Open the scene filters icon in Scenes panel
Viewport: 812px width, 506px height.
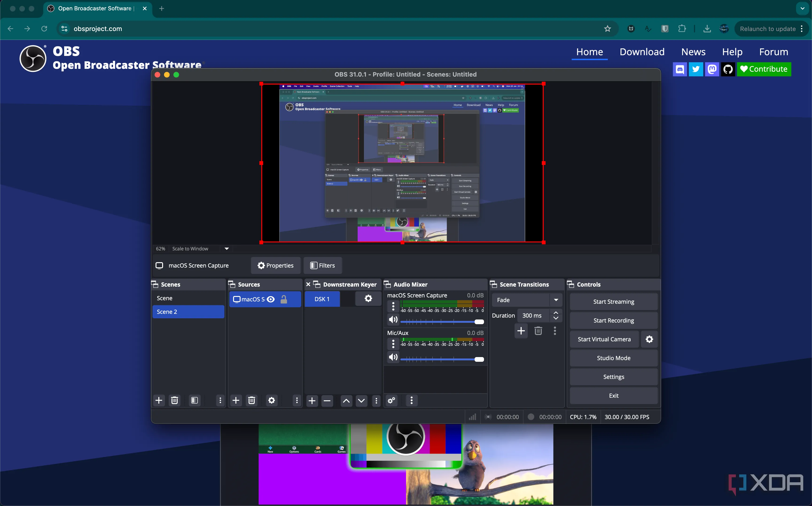coord(194,400)
